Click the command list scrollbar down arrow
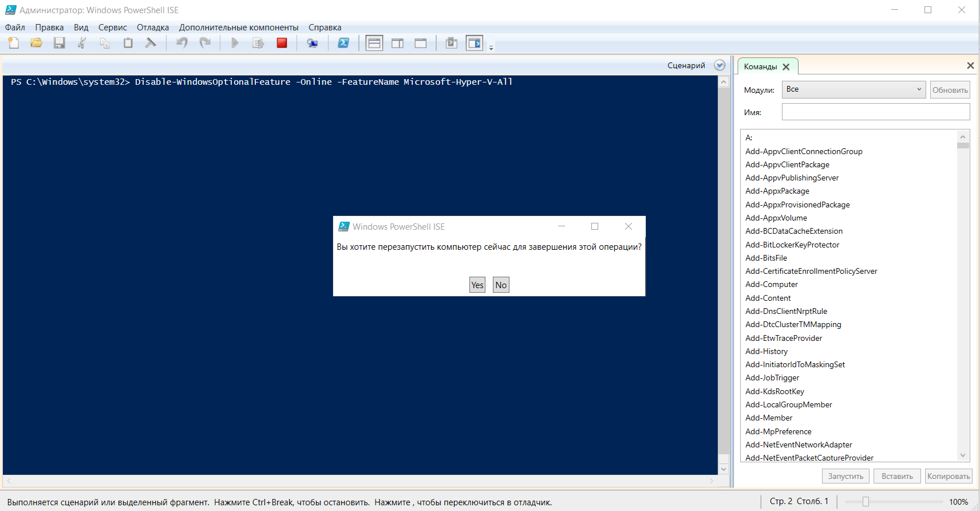 [963, 455]
